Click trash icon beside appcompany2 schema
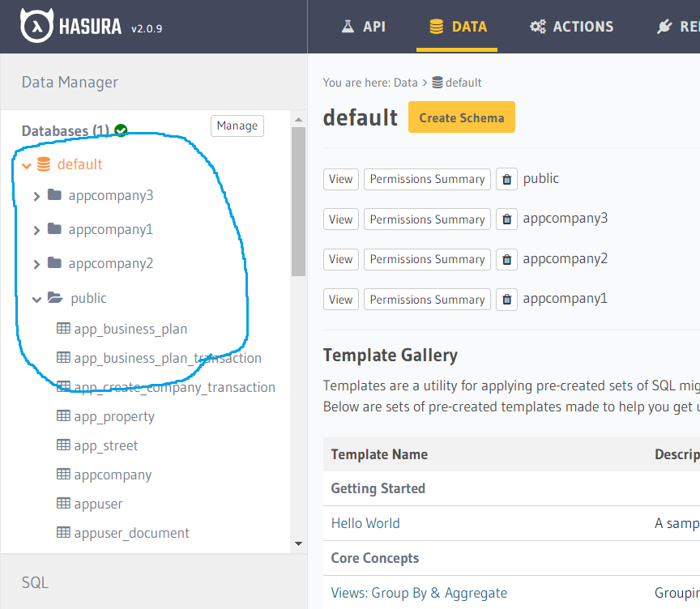 tap(506, 259)
